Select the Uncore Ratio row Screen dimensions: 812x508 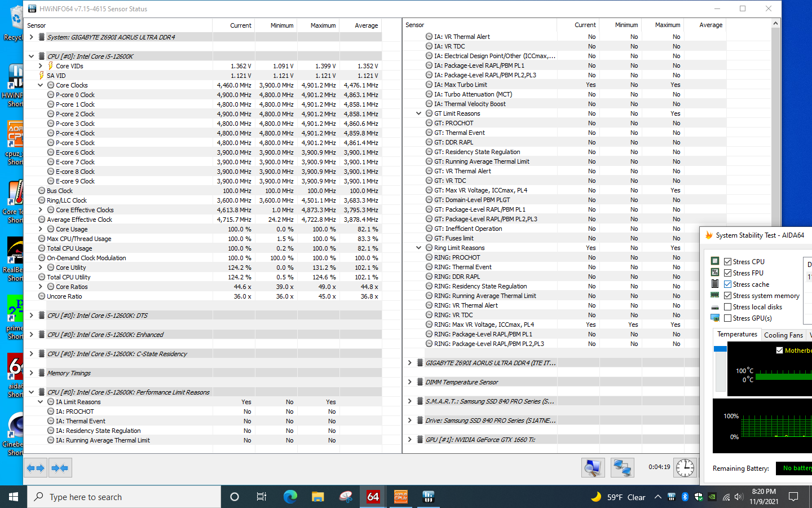pos(203,296)
